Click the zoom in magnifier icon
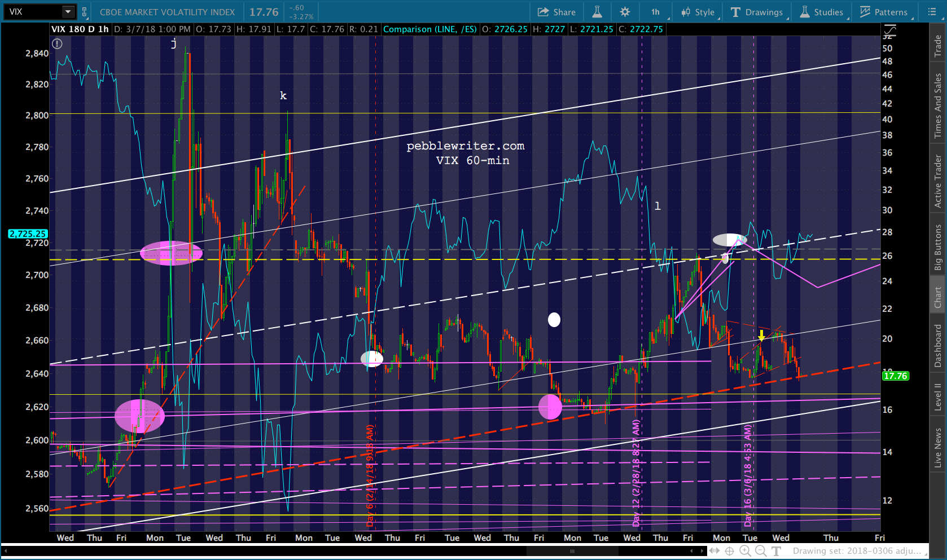 (745, 551)
